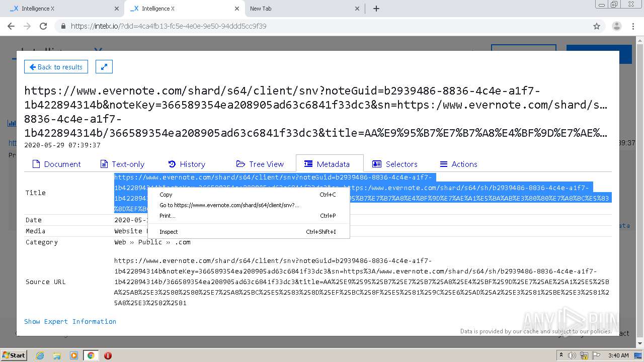Bookmark page with the star icon
This screenshot has height=362, width=644.
coord(597,26)
